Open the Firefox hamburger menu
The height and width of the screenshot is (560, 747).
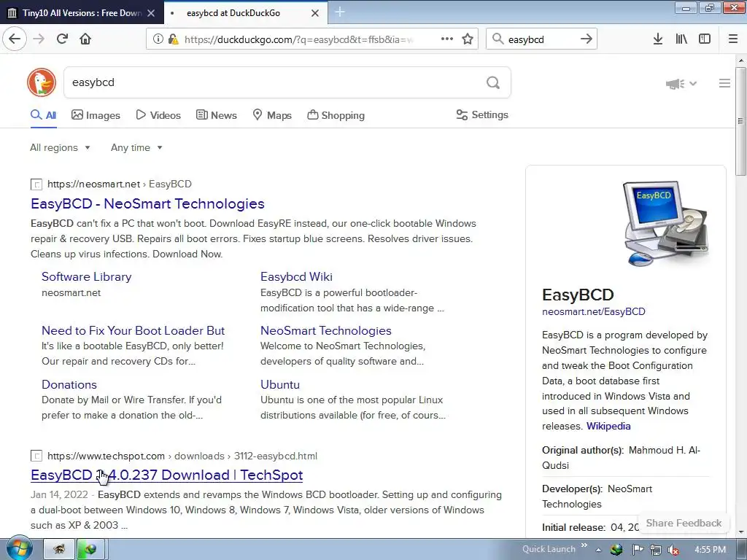pos(733,39)
